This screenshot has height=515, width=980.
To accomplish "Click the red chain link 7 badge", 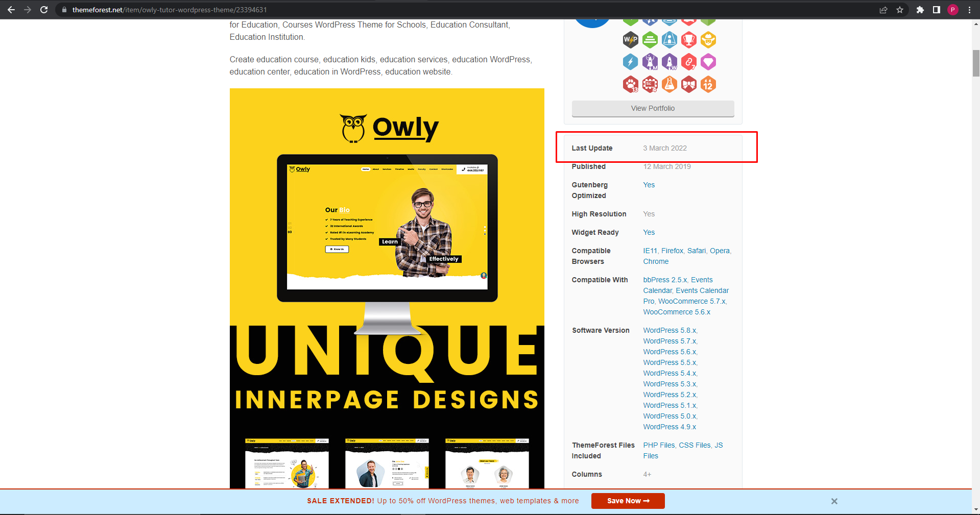I will point(689,62).
